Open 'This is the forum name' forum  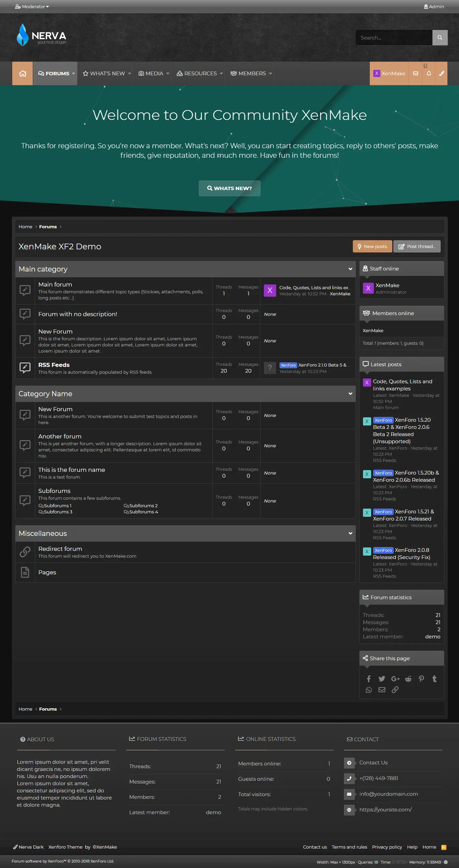tap(72, 470)
